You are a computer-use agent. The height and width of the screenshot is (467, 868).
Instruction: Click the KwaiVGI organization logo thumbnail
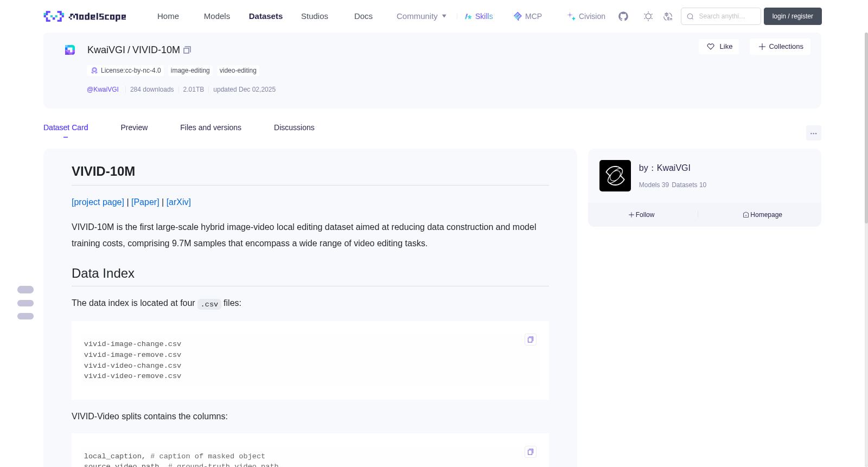(x=615, y=176)
